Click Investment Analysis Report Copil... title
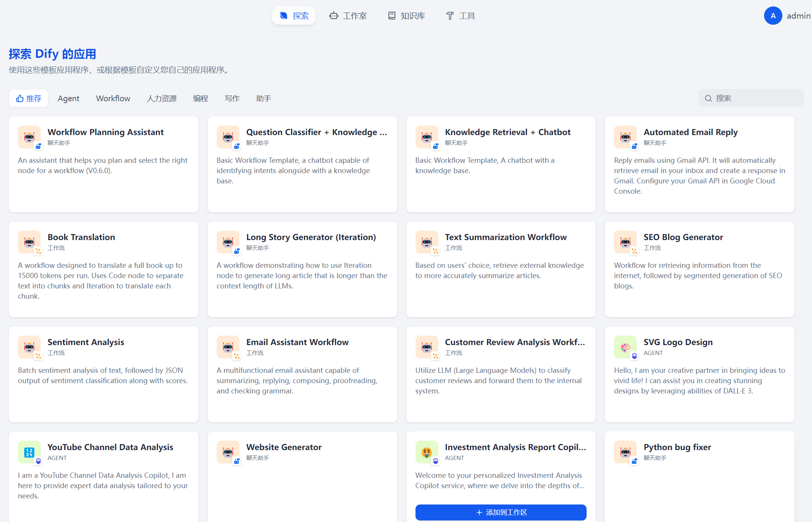 (x=515, y=447)
